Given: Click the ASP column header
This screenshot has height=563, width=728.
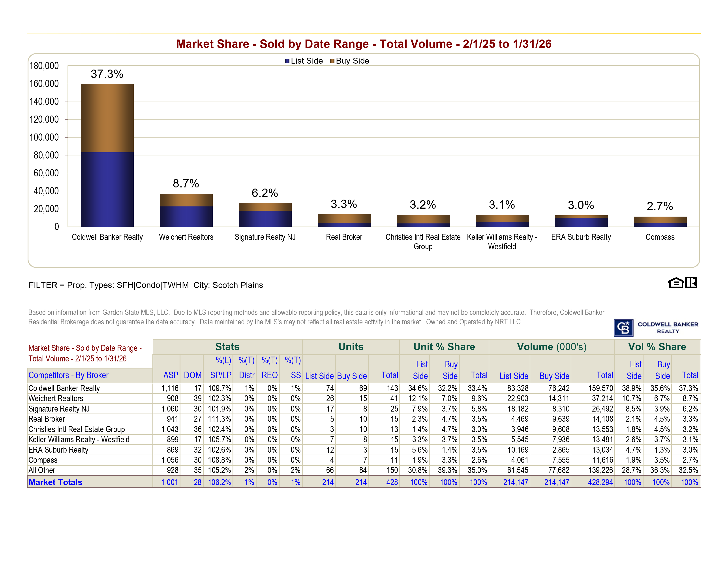Looking at the screenshot, I should (x=171, y=375).
